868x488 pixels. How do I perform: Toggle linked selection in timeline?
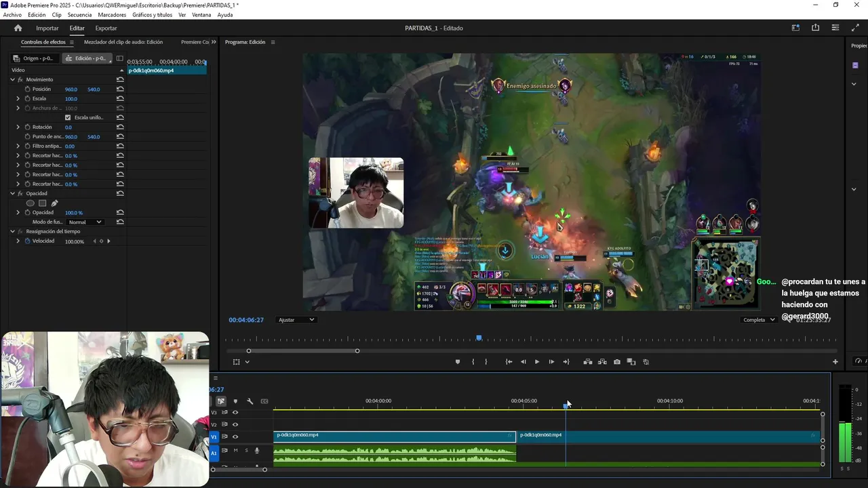pos(221,401)
